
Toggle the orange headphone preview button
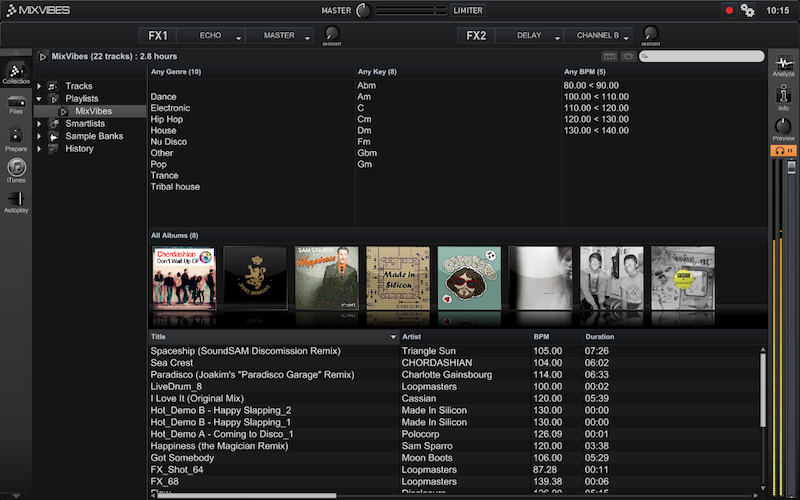tap(783, 150)
